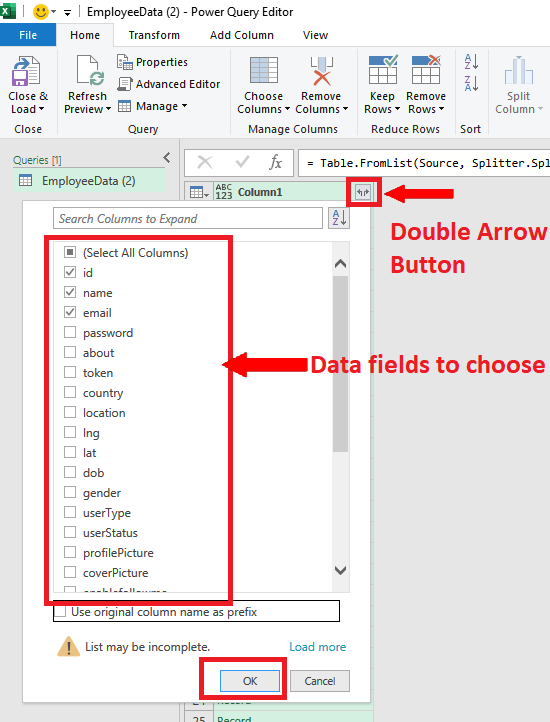Click the sort columns A-Z button in popup
Image resolution: width=550 pixels, height=722 pixels.
[x=339, y=218]
